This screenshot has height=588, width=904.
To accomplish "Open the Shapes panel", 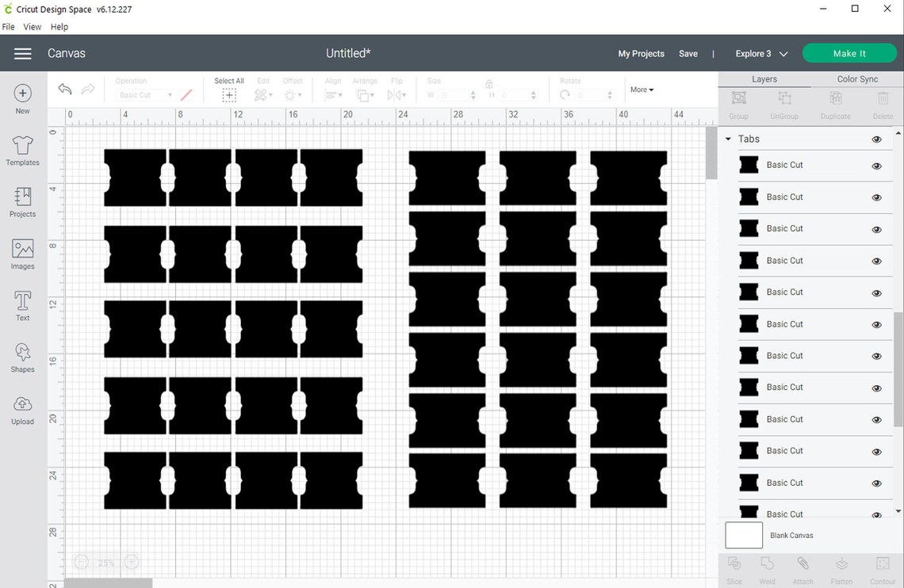I will (22, 357).
